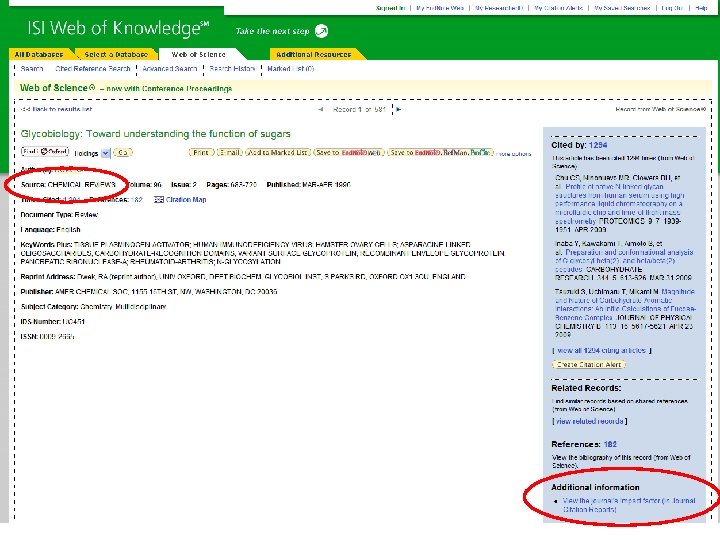The width and height of the screenshot is (720, 540).
Task: Open the JOURNAL OF PHYSICAL CHEMISTRY B article
Action: click(625, 304)
